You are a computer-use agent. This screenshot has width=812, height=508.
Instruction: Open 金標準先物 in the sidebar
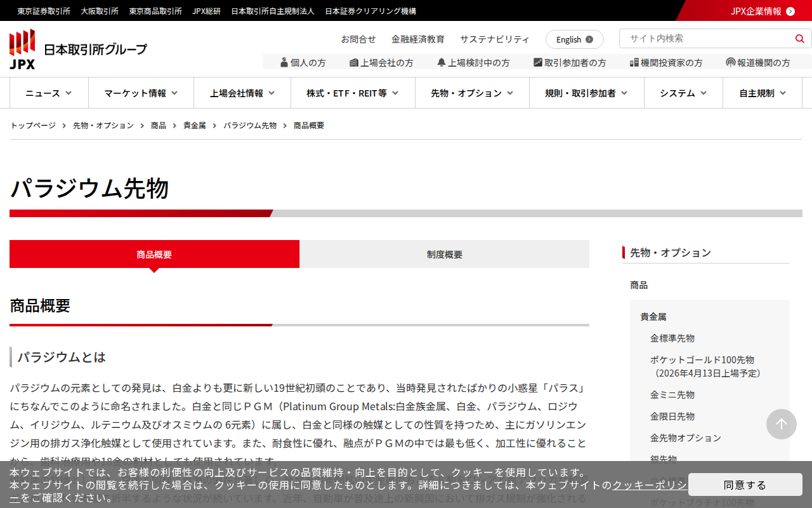[x=672, y=338]
